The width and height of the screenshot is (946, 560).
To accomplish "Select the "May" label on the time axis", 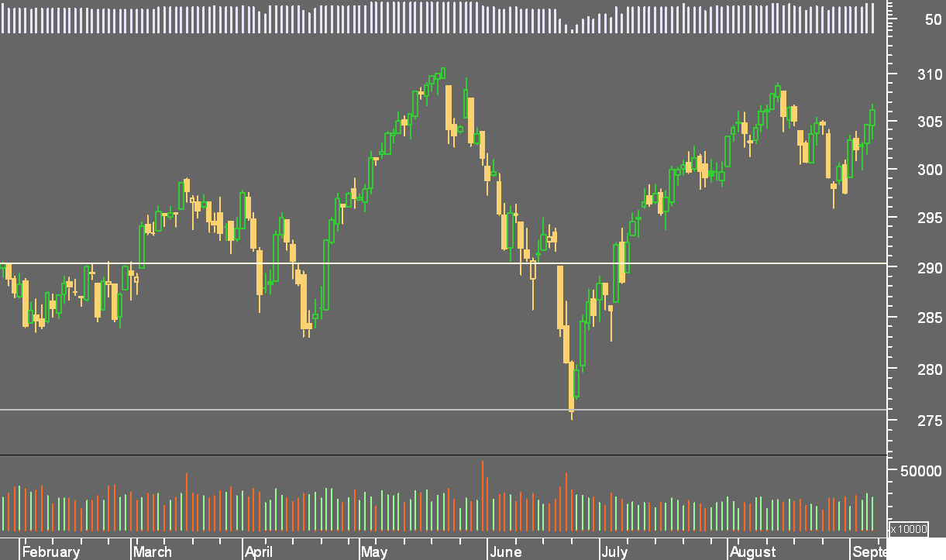I will (374, 552).
